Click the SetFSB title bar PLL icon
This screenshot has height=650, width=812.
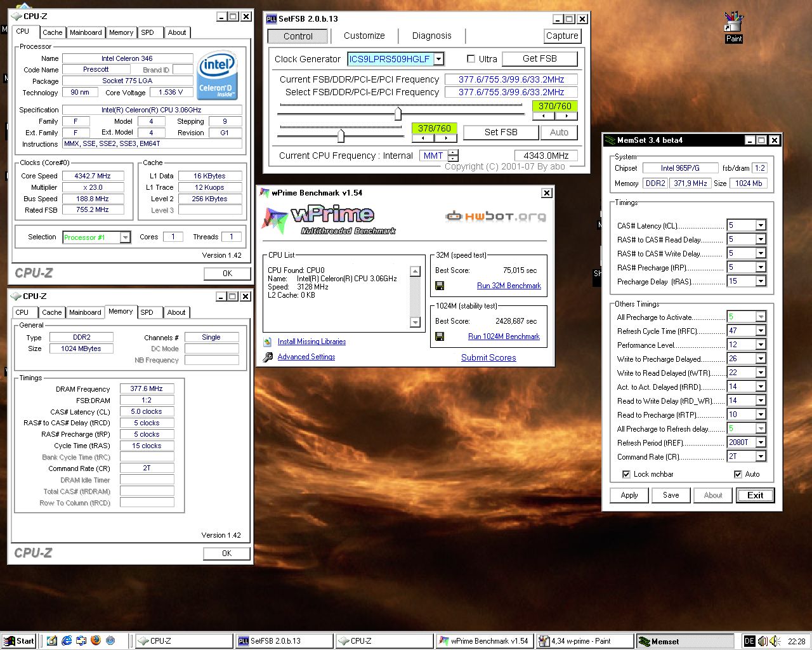271,19
